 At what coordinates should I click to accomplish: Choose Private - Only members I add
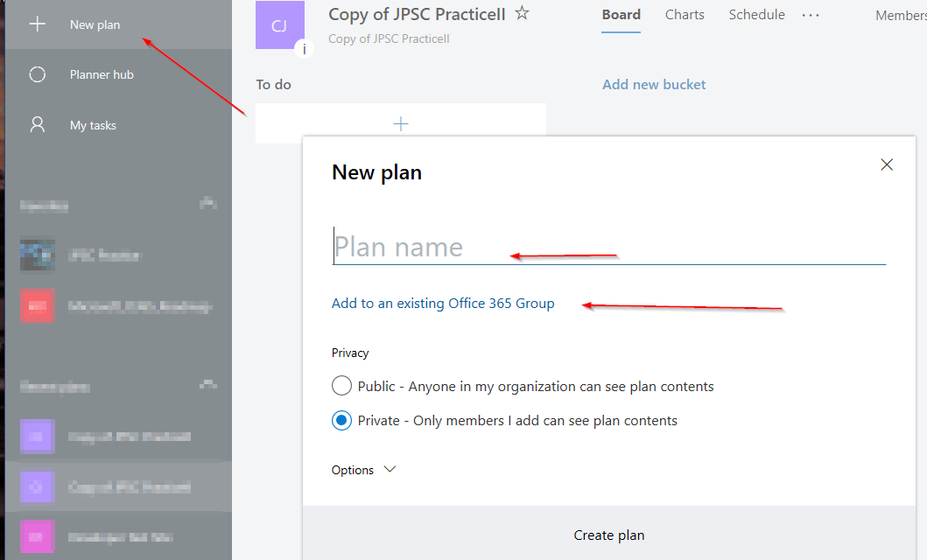341,420
